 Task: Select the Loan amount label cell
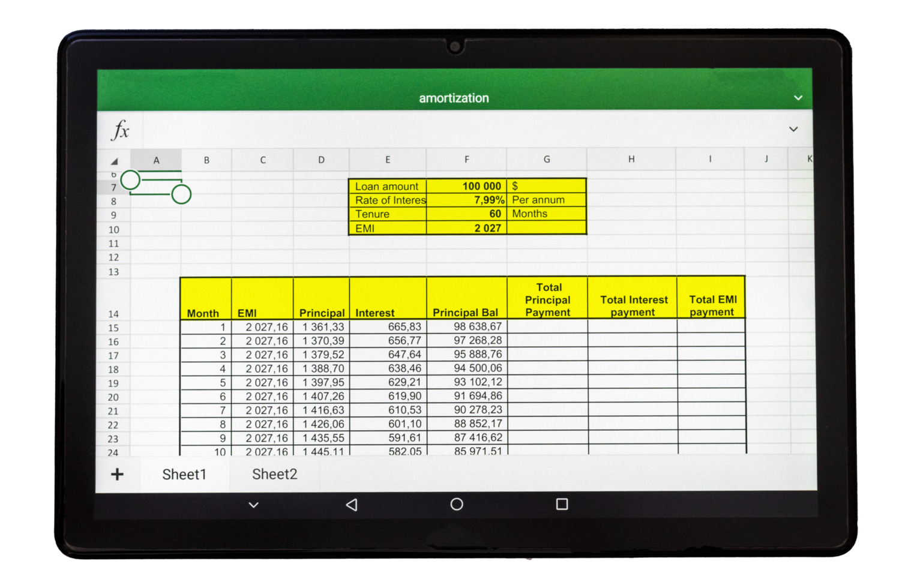(388, 186)
